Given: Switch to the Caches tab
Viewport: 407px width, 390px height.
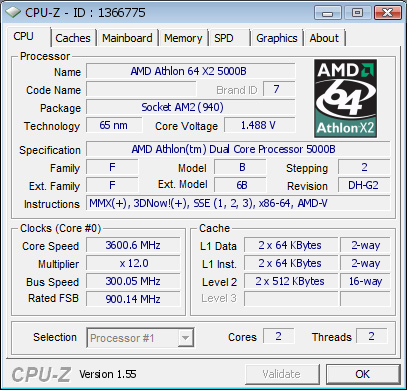Looking at the screenshot, I should 73,38.
